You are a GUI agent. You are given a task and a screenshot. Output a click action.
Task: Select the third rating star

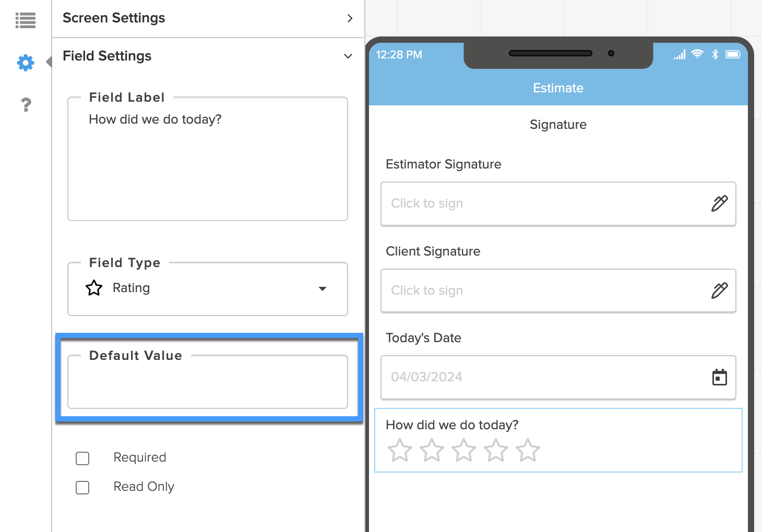[463, 450]
